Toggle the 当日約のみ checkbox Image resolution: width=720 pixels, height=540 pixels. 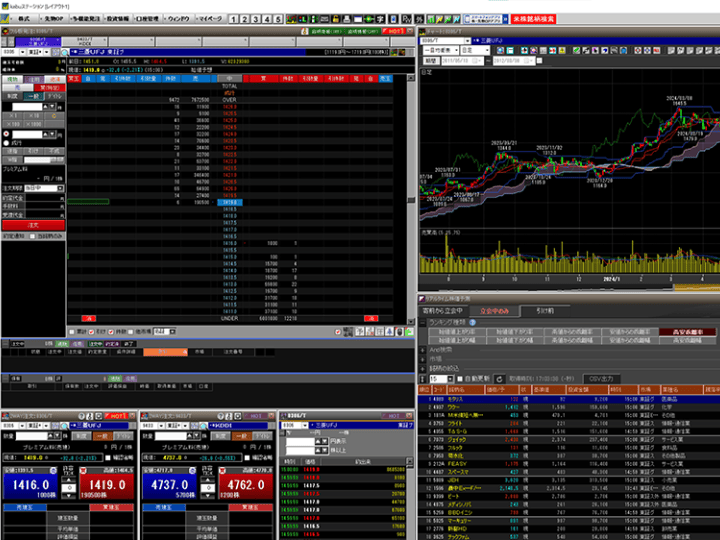pyautogui.click(x=33, y=236)
